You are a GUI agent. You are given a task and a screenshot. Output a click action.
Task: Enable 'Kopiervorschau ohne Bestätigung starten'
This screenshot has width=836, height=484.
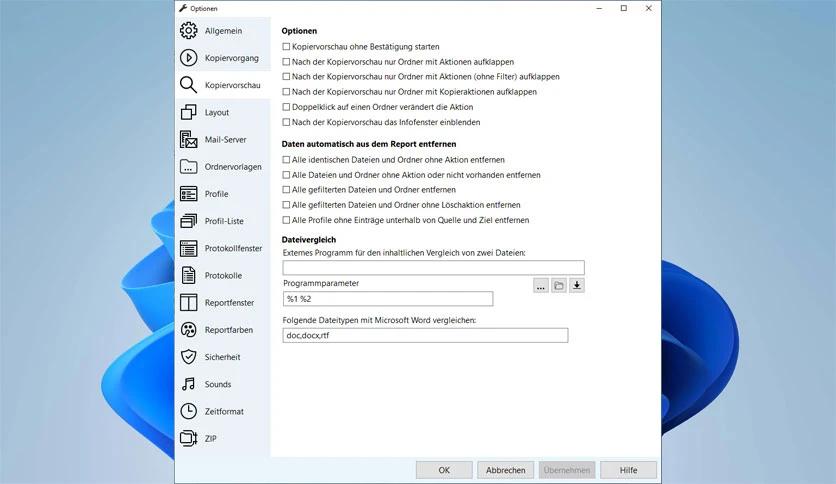coord(286,47)
